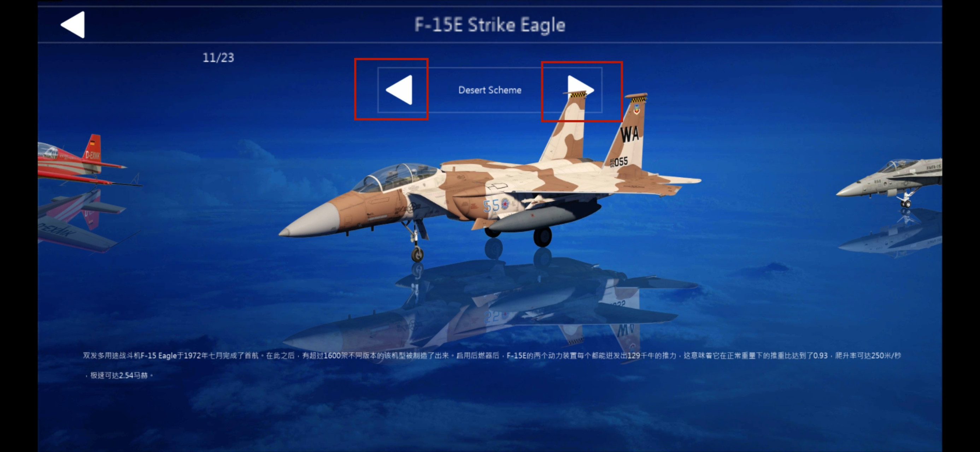Viewport: 980px width, 452px height.
Task: Click the red plane's water reflection
Action: pyautogui.click(x=82, y=220)
